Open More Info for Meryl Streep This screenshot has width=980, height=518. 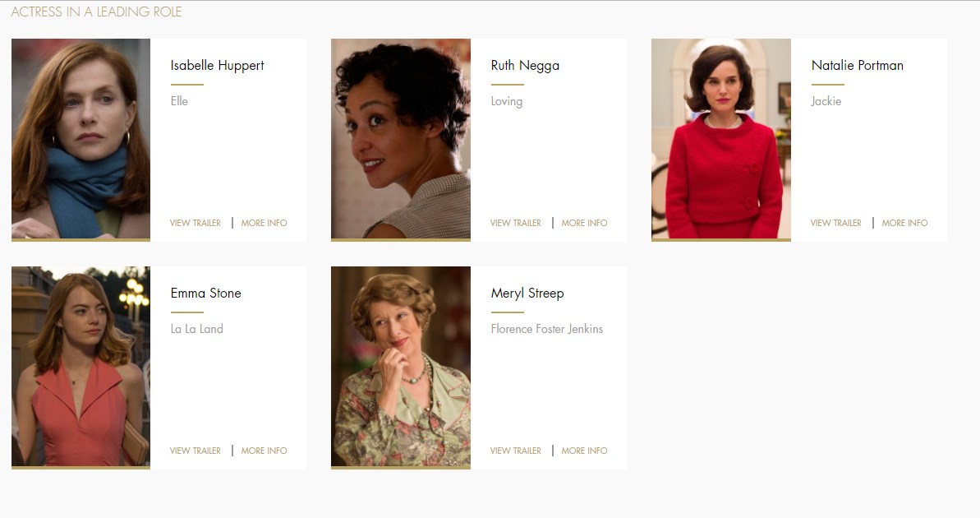click(x=584, y=451)
